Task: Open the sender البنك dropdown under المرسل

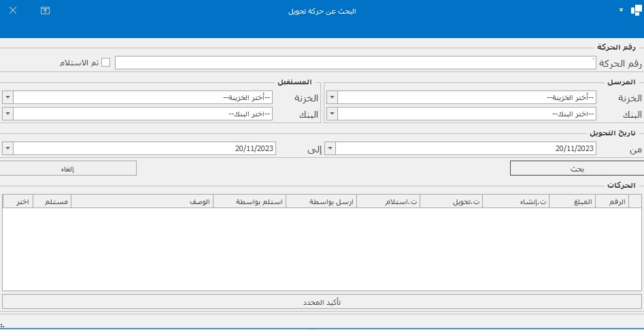Action: click(x=331, y=114)
